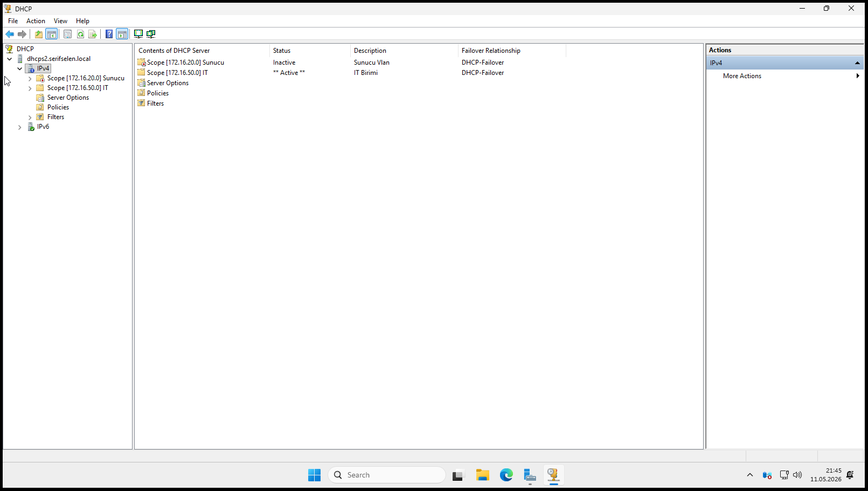Expand the IPv6 tree node
The image size is (868, 491).
[x=20, y=127]
